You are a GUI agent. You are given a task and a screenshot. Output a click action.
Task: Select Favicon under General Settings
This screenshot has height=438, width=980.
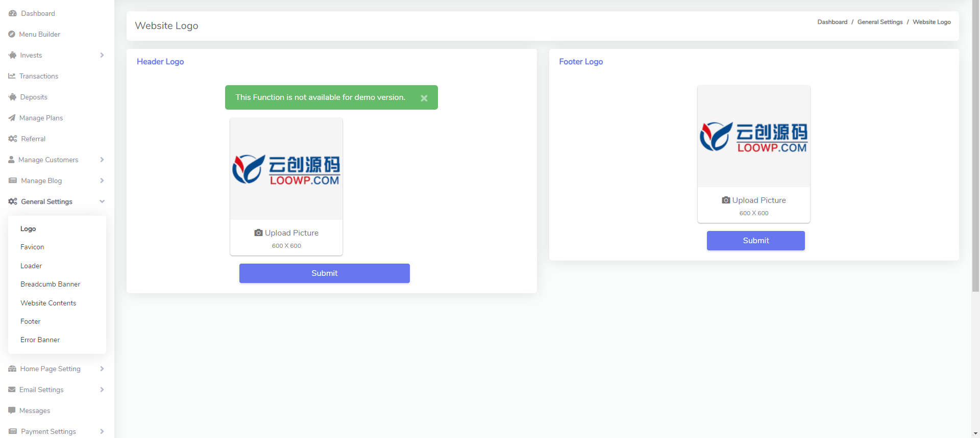coord(32,247)
